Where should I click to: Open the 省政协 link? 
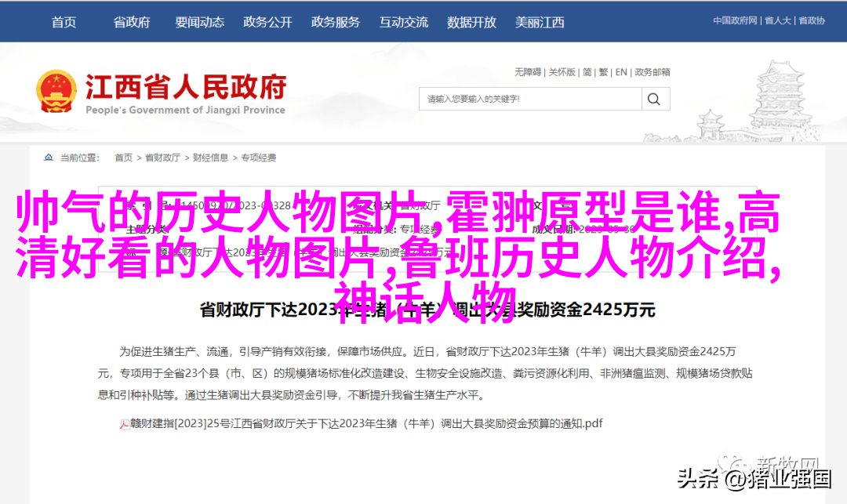click(x=812, y=20)
